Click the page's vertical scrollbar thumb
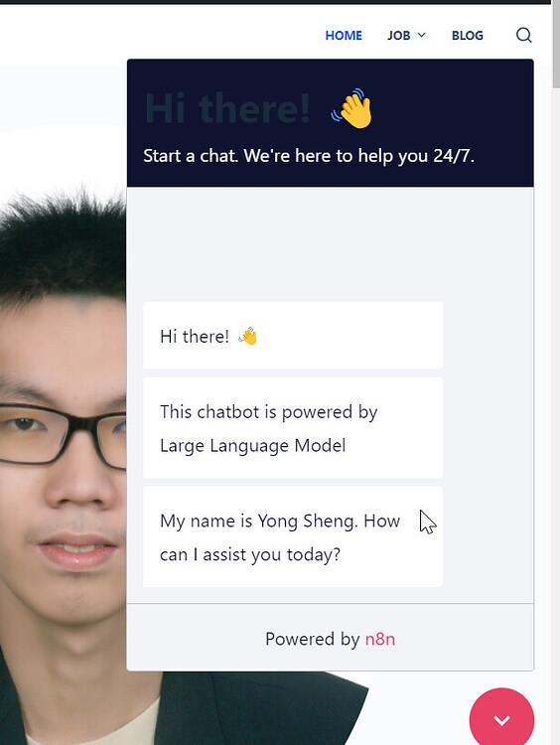This screenshot has height=745, width=560. (556, 45)
